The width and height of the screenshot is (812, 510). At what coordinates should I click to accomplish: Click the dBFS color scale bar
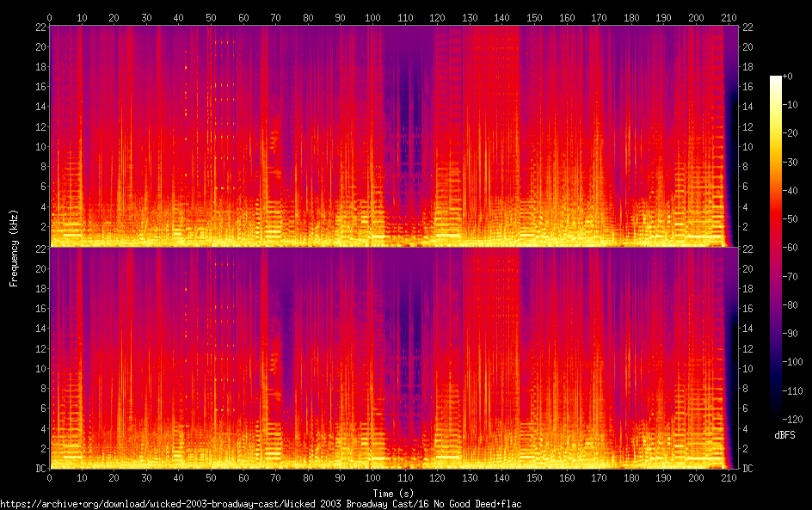pos(775,248)
